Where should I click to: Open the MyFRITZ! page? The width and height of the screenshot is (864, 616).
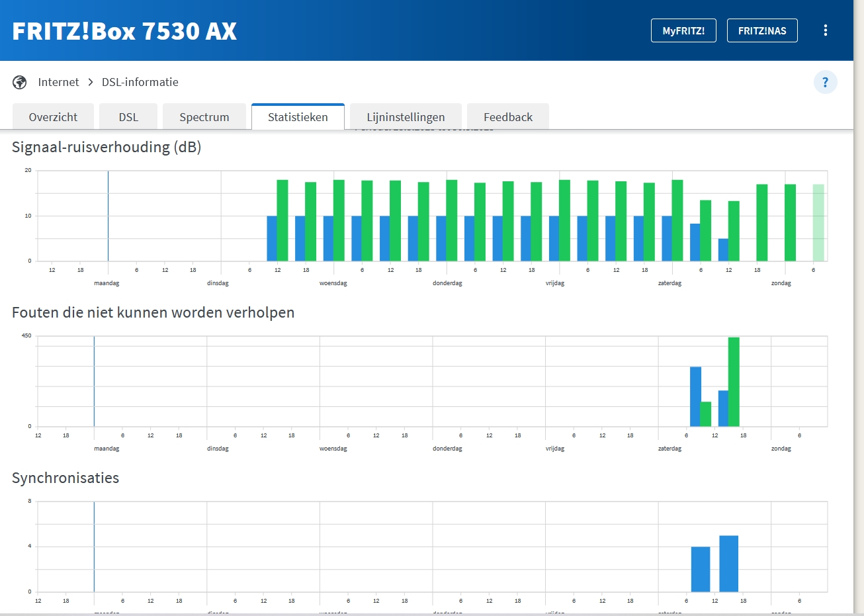(x=683, y=30)
